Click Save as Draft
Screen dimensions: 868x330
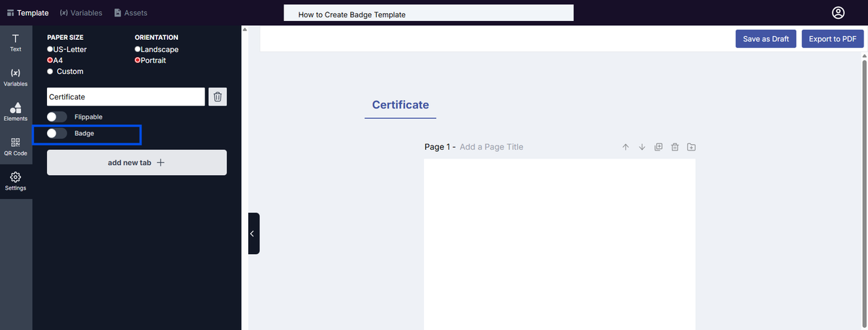tap(766, 39)
